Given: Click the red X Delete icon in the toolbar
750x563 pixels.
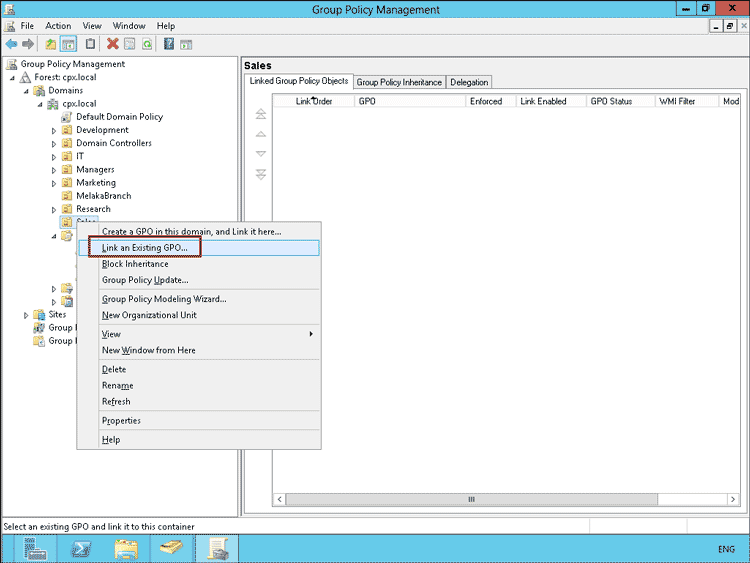Looking at the screenshot, I should [x=112, y=44].
